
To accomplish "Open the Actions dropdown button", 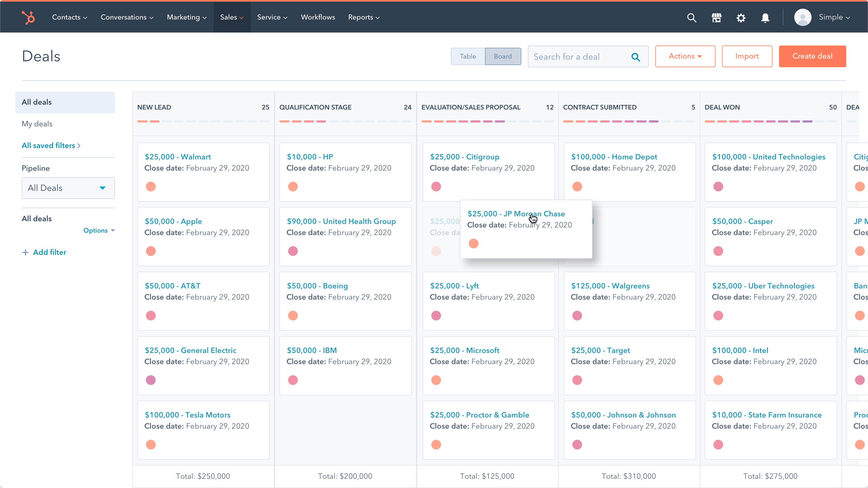I will click(685, 56).
